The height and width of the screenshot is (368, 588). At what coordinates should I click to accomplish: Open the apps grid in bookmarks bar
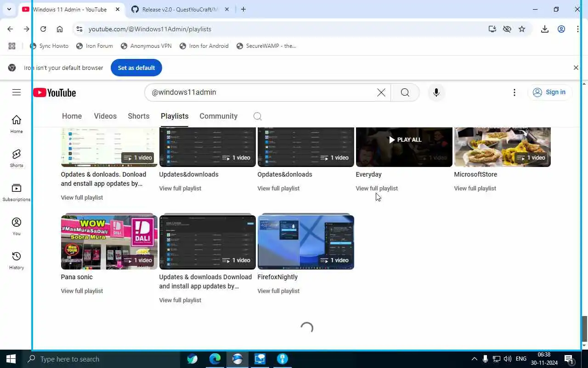[12, 46]
